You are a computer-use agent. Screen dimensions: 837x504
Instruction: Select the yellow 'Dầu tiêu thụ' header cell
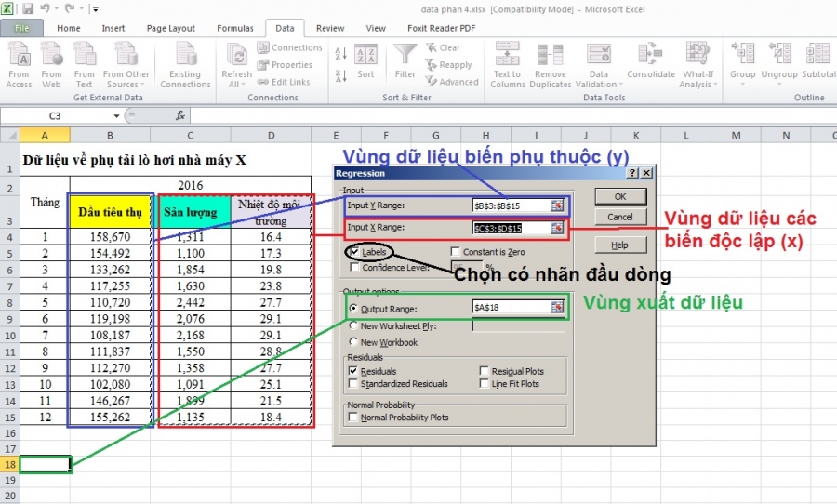(x=111, y=211)
